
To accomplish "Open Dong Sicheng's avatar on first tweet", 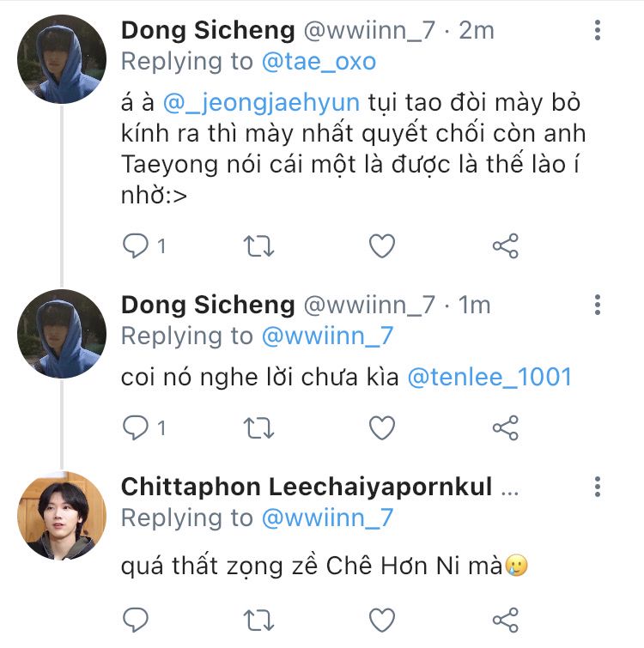I will [x=61, y=59].
